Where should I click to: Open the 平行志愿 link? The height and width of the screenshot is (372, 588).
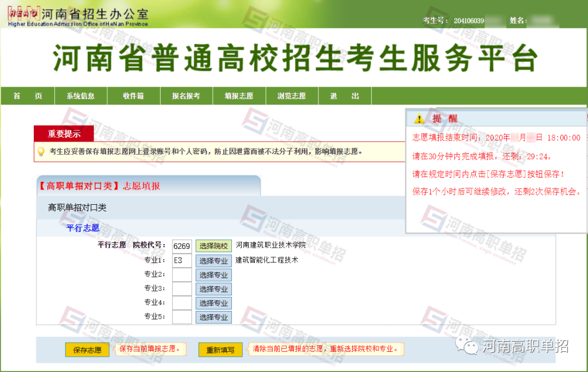(82, 229)
